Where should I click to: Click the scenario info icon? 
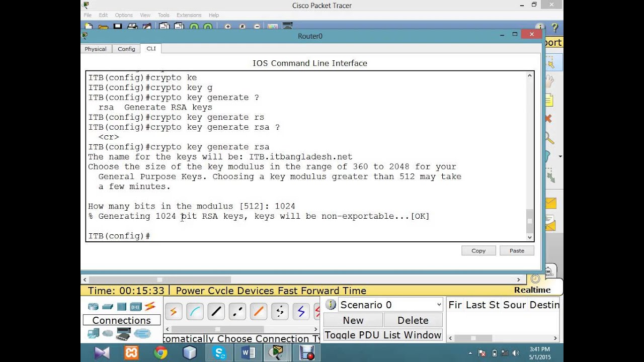point(331,305)
